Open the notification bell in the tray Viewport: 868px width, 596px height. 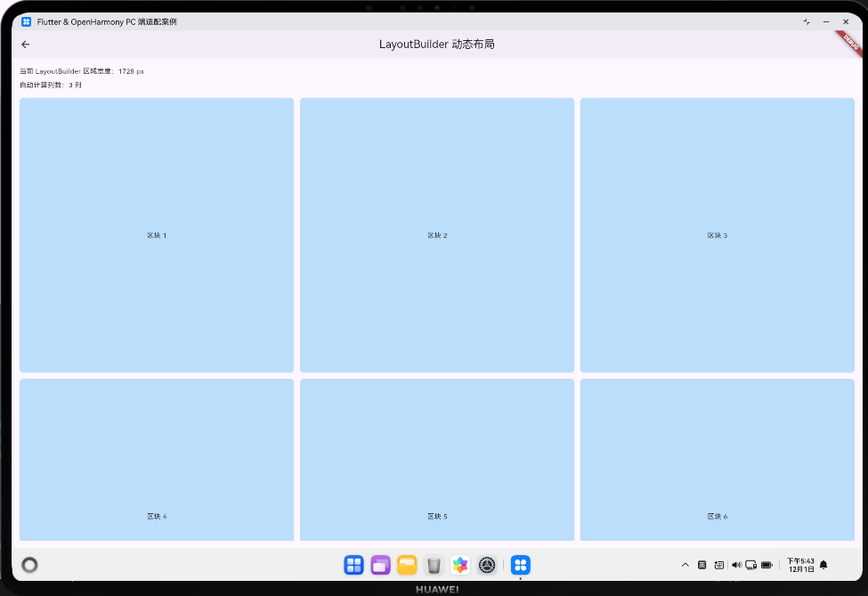click(823, 565)
